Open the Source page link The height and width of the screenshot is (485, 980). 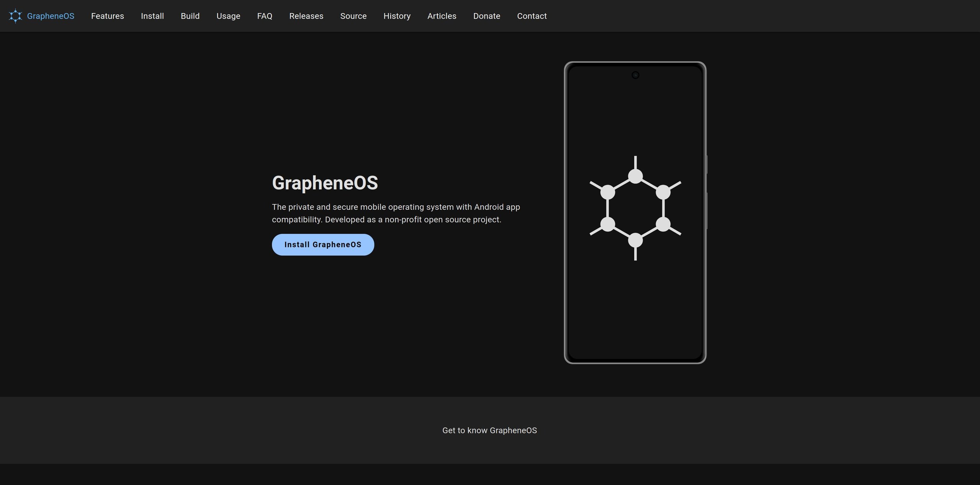point(353,16)
